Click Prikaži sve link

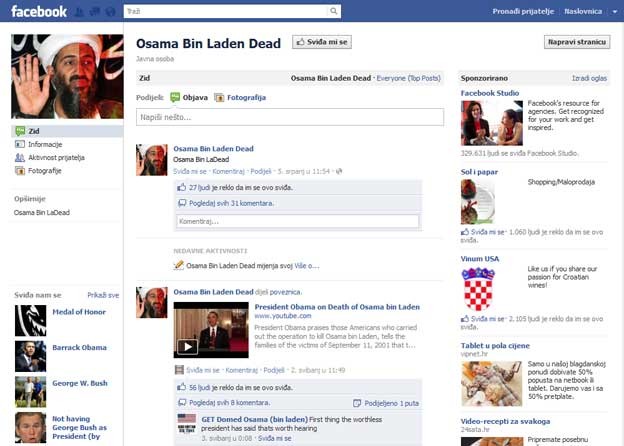tap(103, 295)
